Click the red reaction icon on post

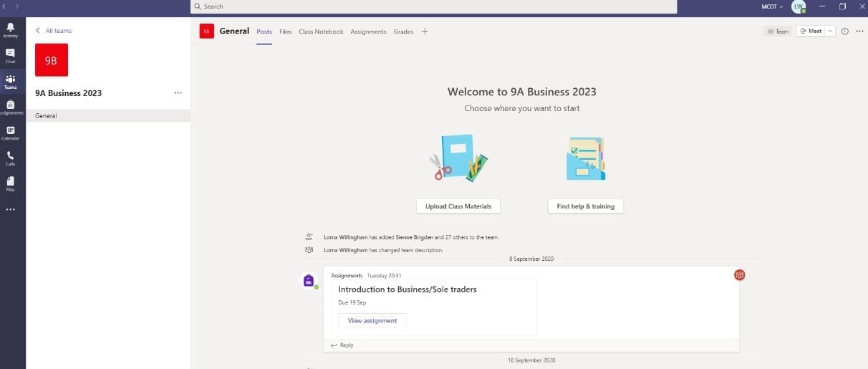(x=740, y=275)
